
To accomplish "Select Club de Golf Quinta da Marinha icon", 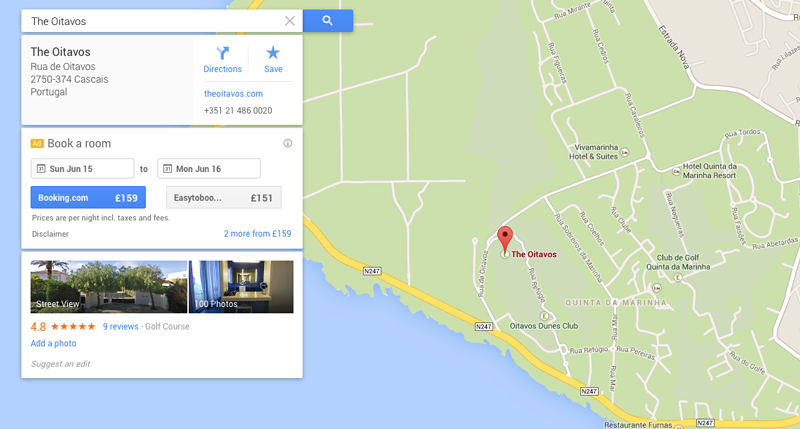I will 678,277.
